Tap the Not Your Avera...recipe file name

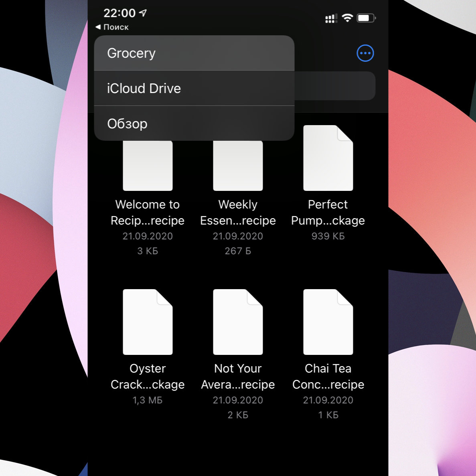point(238,376)
